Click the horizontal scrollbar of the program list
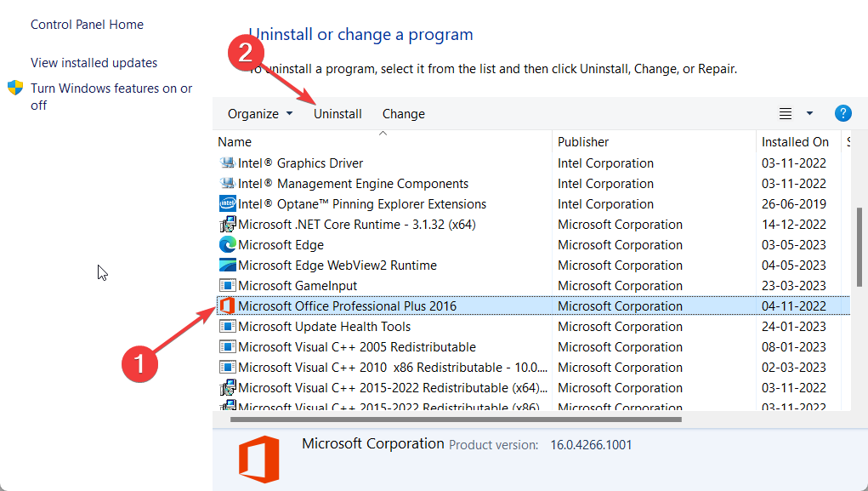 457,420
